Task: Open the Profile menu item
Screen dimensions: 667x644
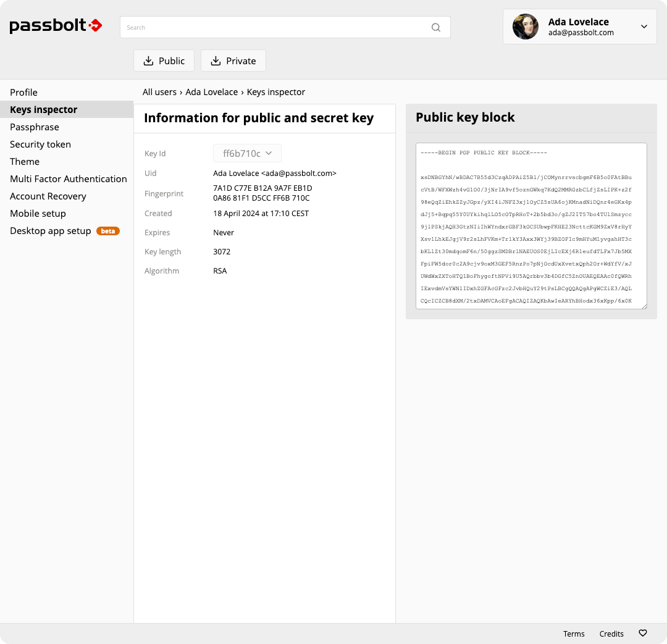Action: (x=24, y=93)
